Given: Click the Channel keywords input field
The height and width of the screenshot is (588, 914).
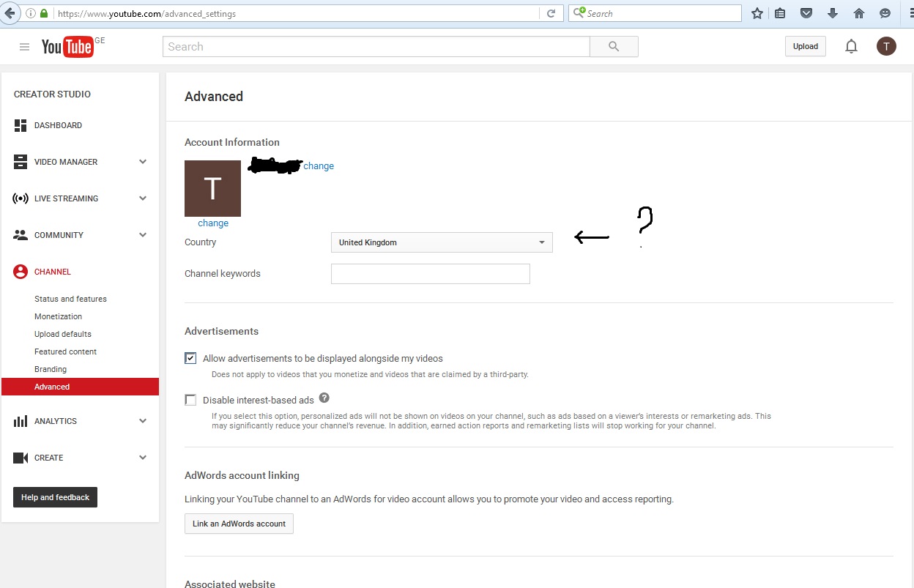Looking at the screenshot, I should 431,274.
